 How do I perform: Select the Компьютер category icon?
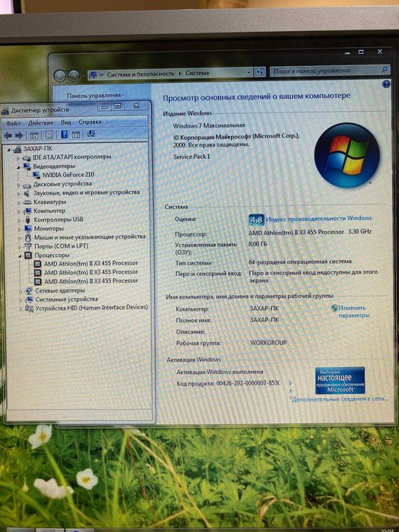coord(27,211)
